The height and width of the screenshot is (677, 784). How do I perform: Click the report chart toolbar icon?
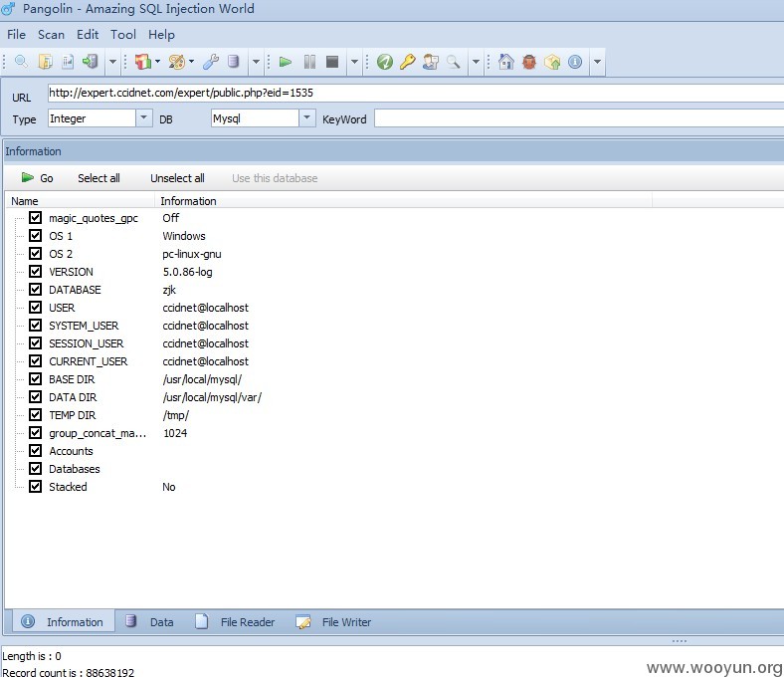tap(68, 62)
